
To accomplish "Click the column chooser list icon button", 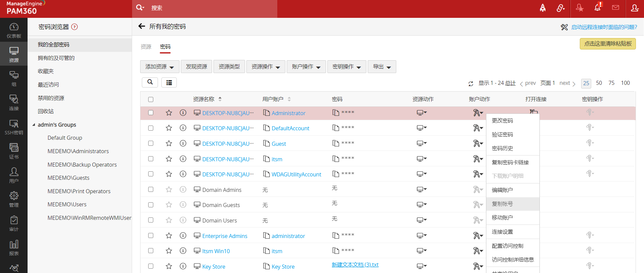I will 169,82.
